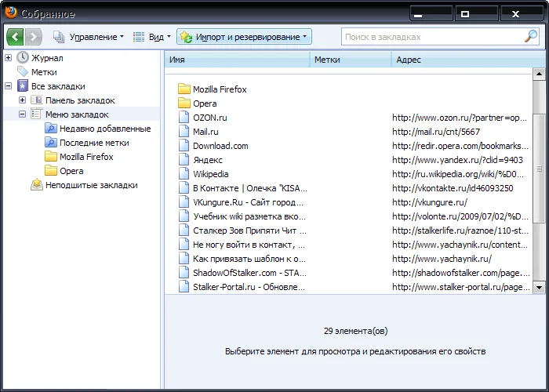Click the Firefox logo in title bar
The width and height of the screenshot is (549, 392).
[x=11, y=13]
